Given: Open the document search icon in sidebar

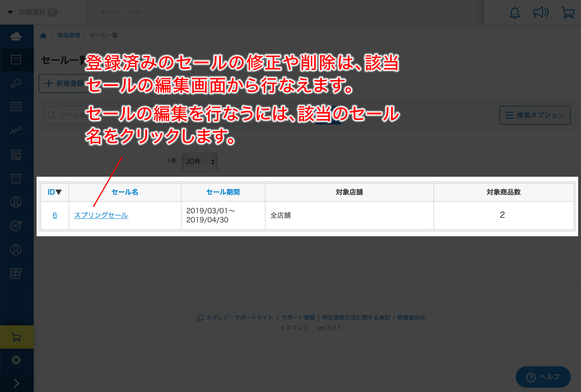Looking at the screenshot, I should tap(16, 155).
